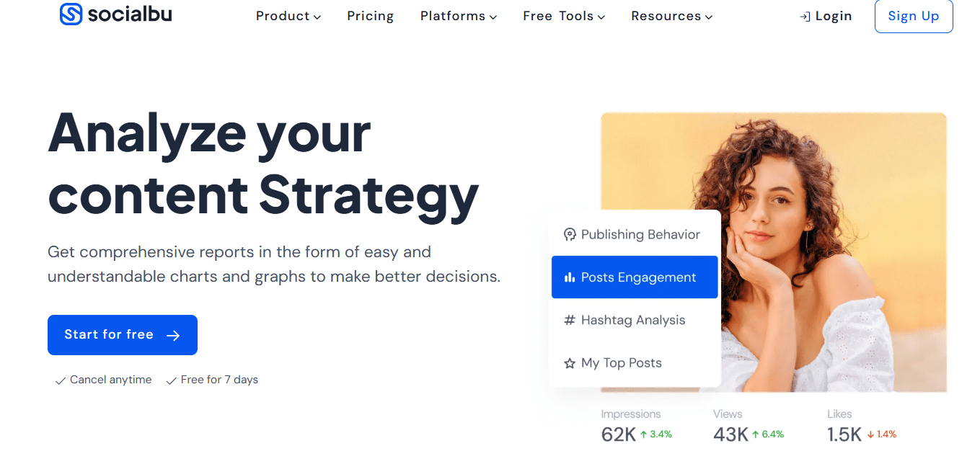Click the My Top Posts star icon

tap(570, 363)
